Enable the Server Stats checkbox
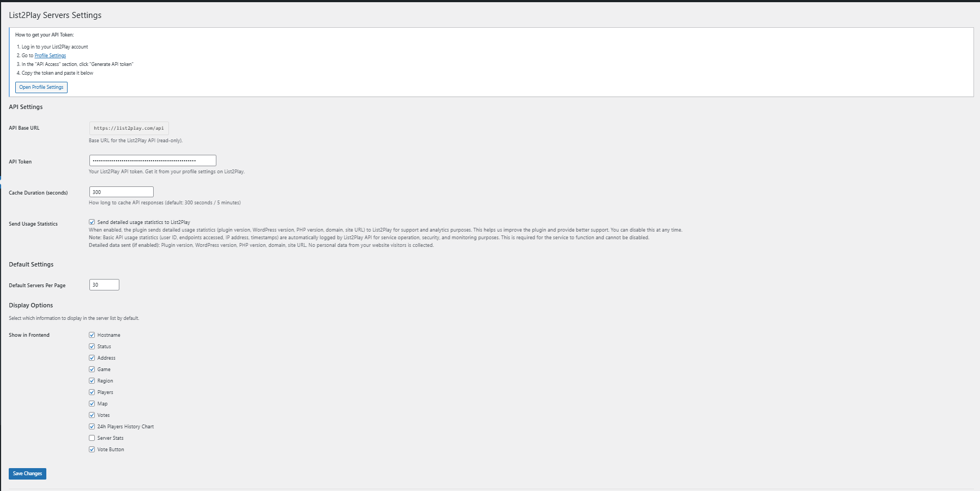The image size is (980, 491). coord(92,438)
